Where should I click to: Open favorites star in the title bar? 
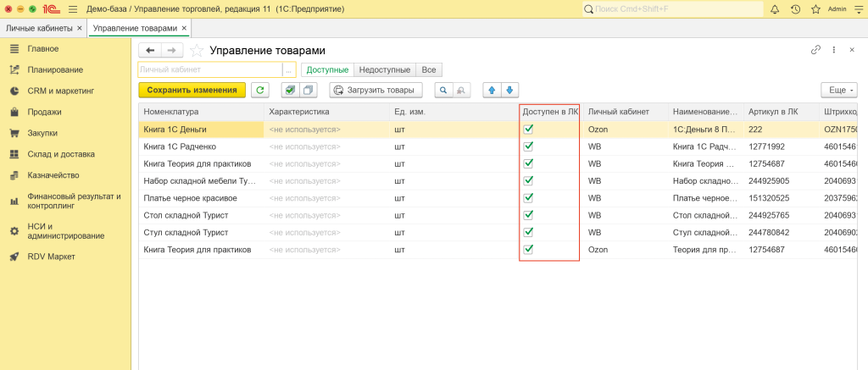[815, 9]
